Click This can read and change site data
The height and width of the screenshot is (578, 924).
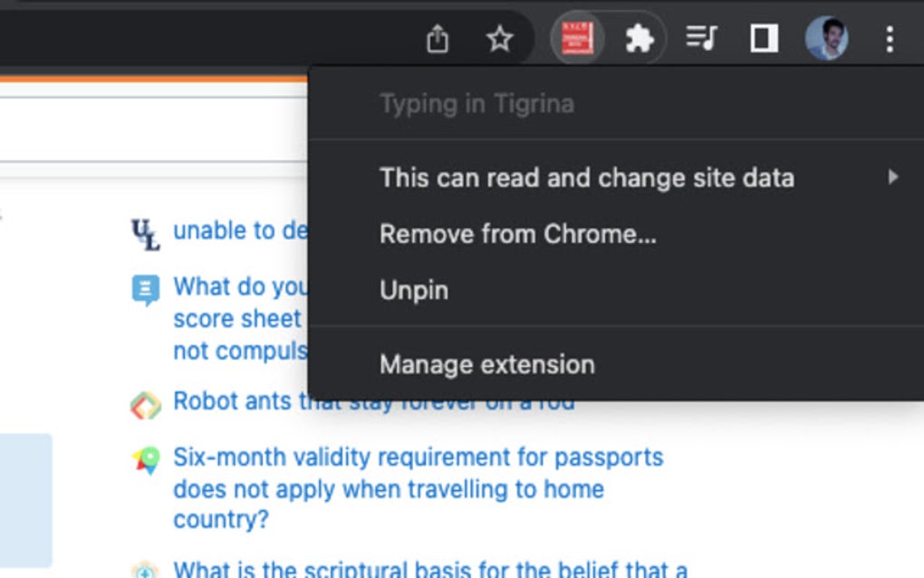point(587,178)
